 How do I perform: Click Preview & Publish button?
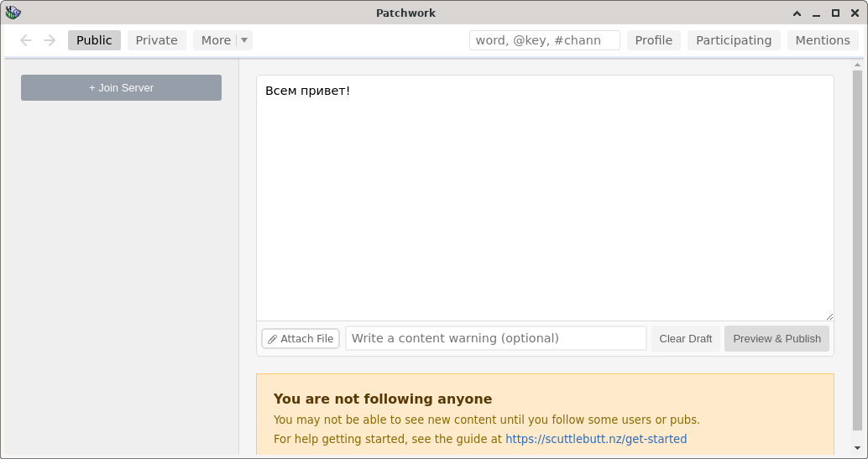pos(776,339)
